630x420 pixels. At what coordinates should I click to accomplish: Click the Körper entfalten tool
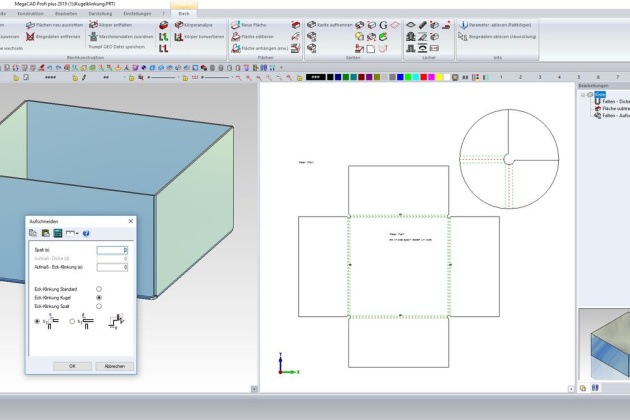(x=94, y=24)
